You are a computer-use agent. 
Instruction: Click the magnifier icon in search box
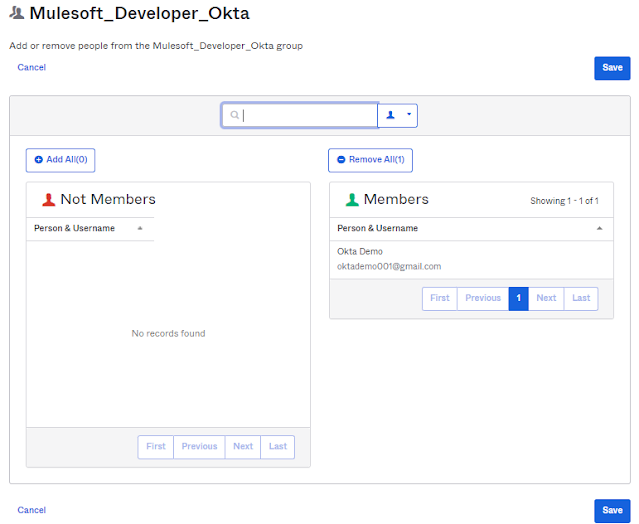click(234, 115)
